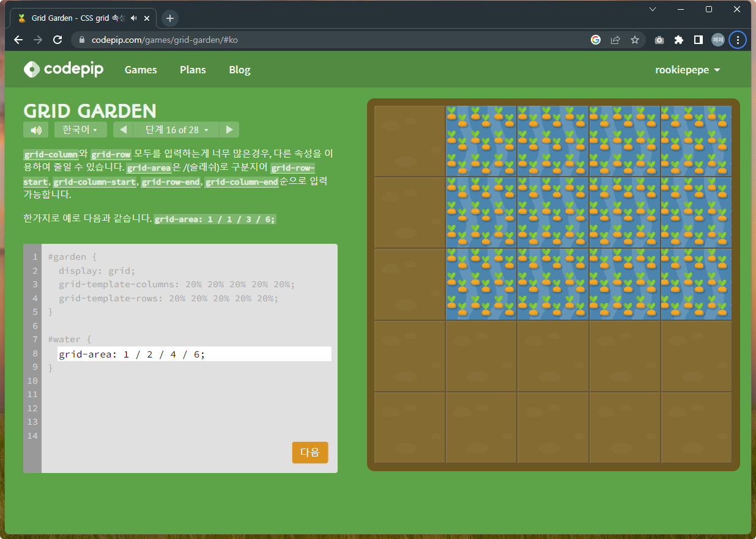The image size is (756, 539).
Task: Click the grid-area term in instructions
Action: (149, 168)
